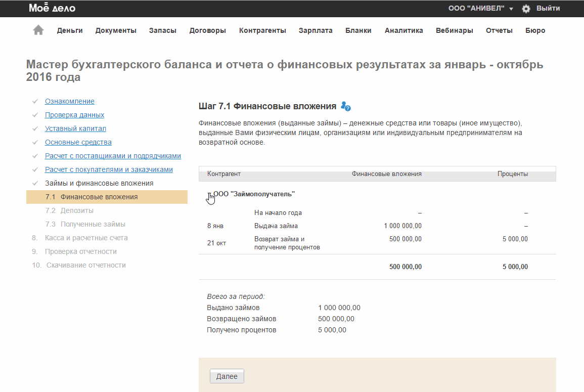Image resolution: width=584 pixels, height=392 pixels.
Task: Go to the home page icon
Action: point(38,30)
